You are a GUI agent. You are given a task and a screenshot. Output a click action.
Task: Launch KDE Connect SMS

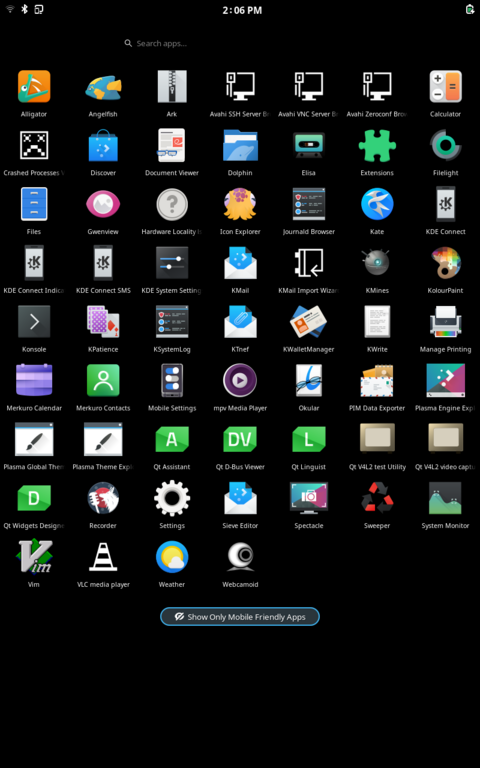pos(103,263)
